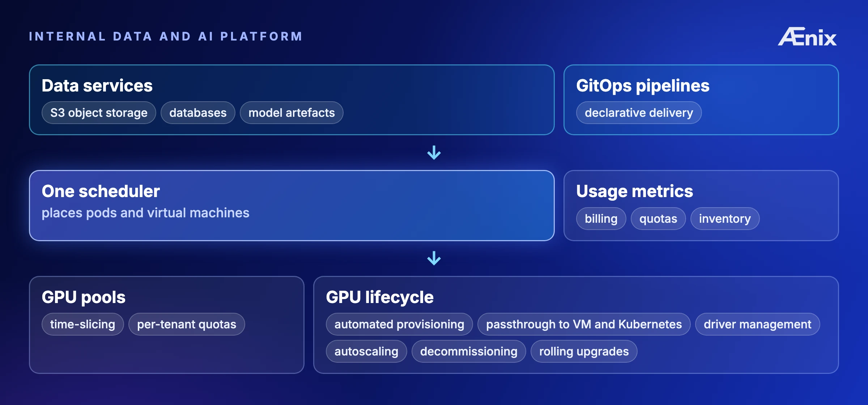Select the autoscaling tag
The image size is (868, 405).
pyautogui.click(x=366, y=351)
